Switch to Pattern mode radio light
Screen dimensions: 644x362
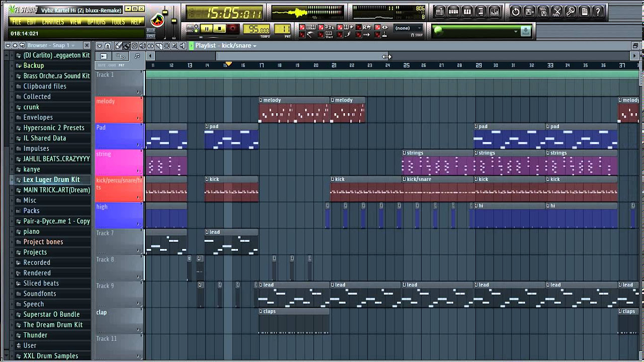tap(196, 26)
